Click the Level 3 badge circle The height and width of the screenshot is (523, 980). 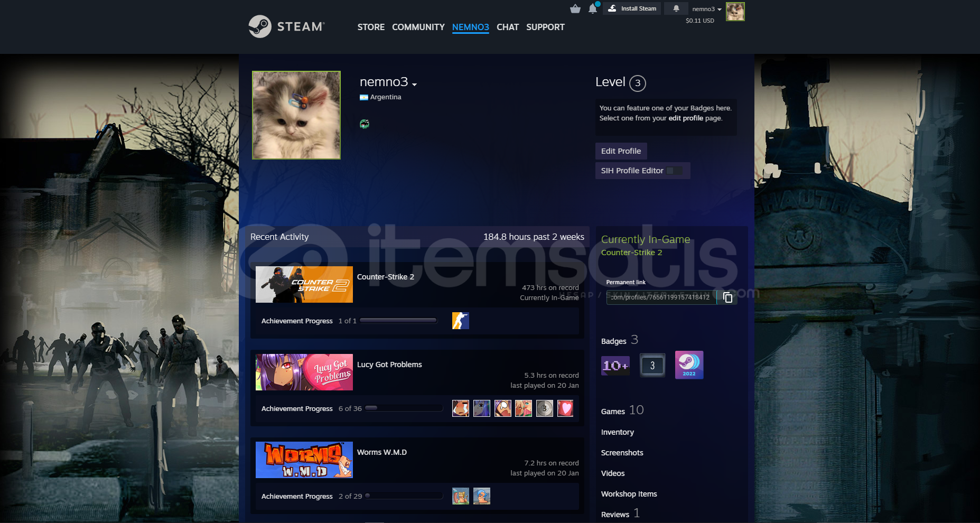click(638, 83)
